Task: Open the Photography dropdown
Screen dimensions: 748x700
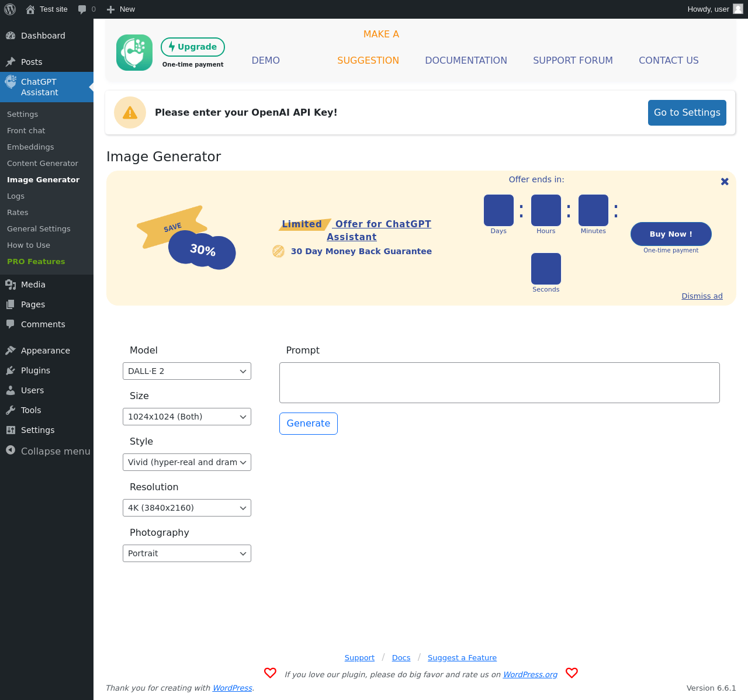Action: click(187, 553)
